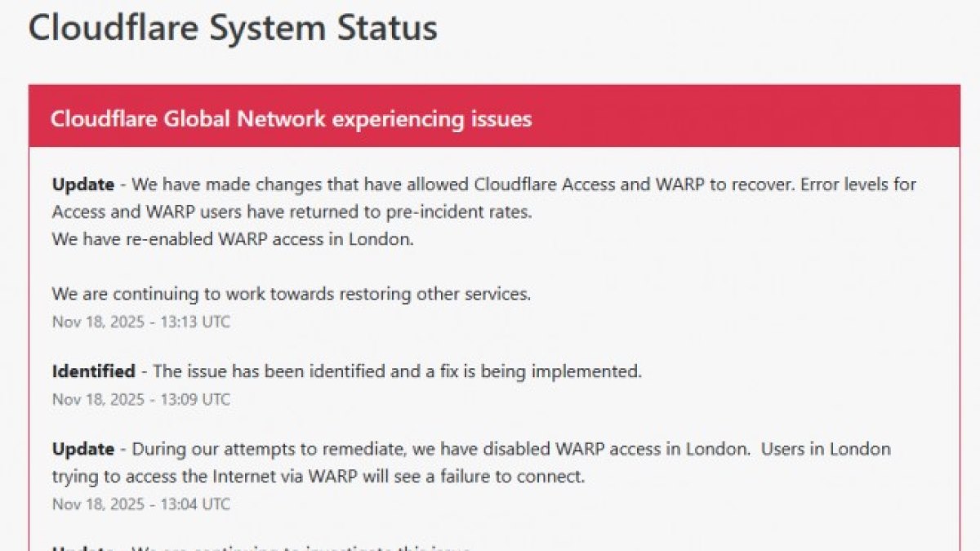This screenshot has height=551, width=980.
Task: Click the 'Update' label about disabling WARP
Action: (x=83, y=449)
